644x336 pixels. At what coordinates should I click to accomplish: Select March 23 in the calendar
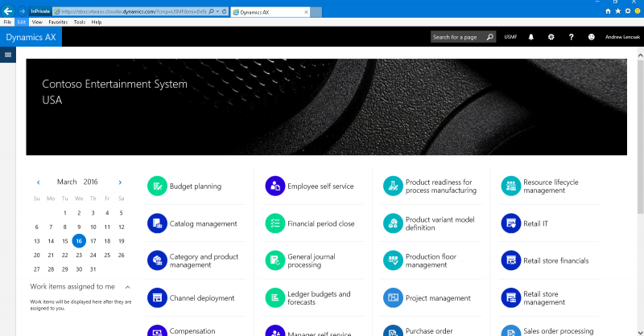point(79,255)
